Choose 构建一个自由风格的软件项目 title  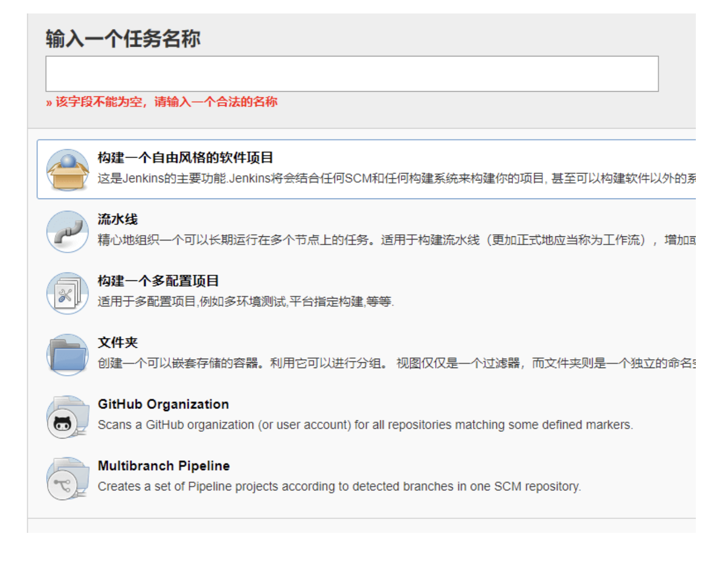[x=186, y=158]
